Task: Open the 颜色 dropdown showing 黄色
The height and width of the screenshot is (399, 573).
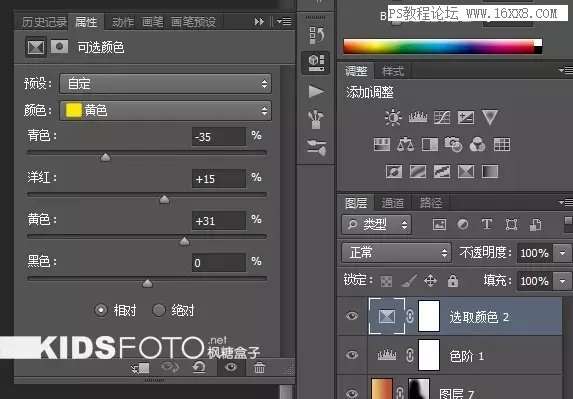Action: [166, 110]
